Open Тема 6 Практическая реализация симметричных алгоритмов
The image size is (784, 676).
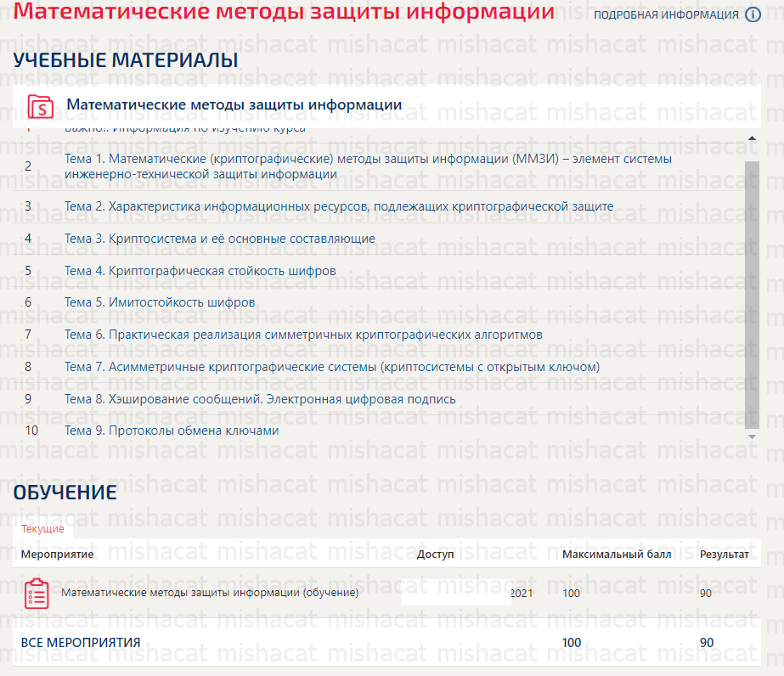tap(303, 335)
